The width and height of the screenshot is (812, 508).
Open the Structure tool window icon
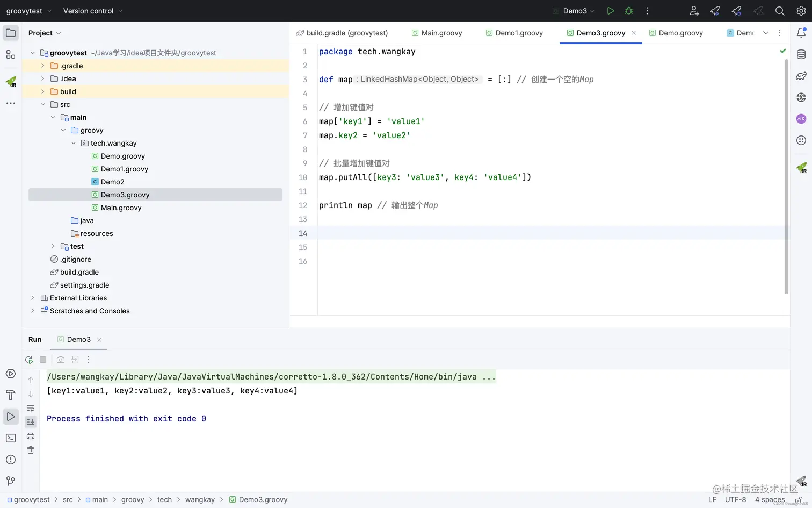pyautogui.click(x=11, y=54)
